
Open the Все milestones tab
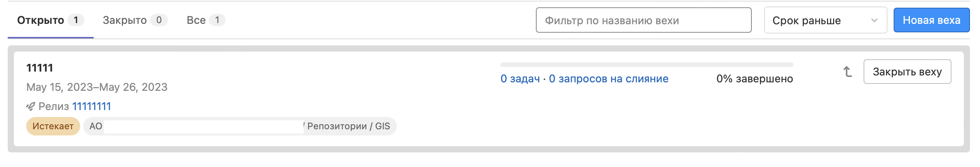coord(196,20)
